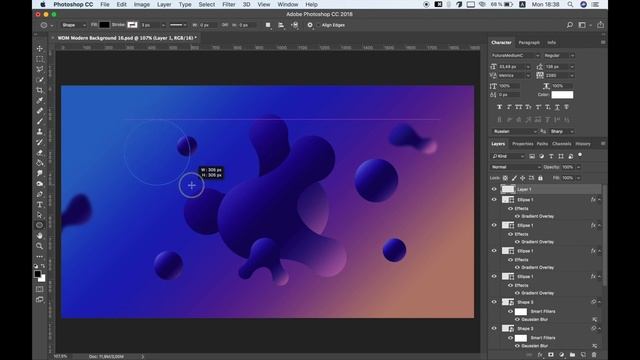Image resolution: width=640 pixels, height=360 pixels.
Task: Select the Lasso tool
Action: click(x=40, y=69)
